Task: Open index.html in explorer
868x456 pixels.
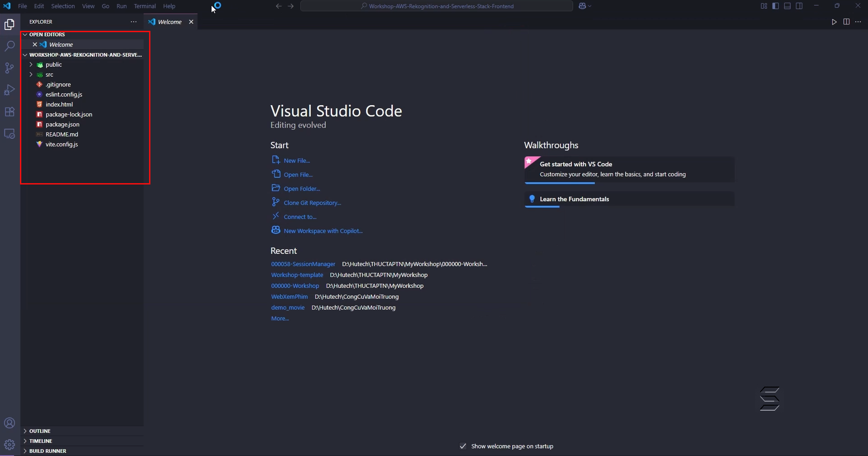Action: [82, 105]
